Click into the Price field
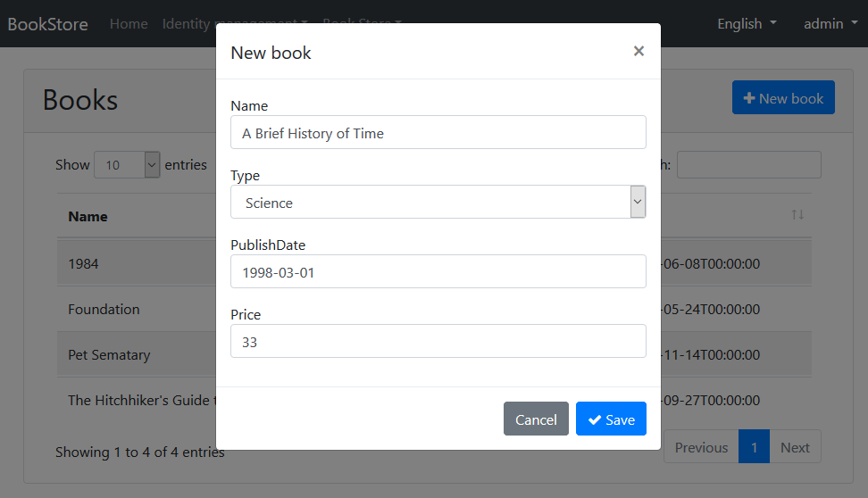Image resolution: width=868 pixels, height=498 pixels. pyautogui.click(x=438, y=342)
